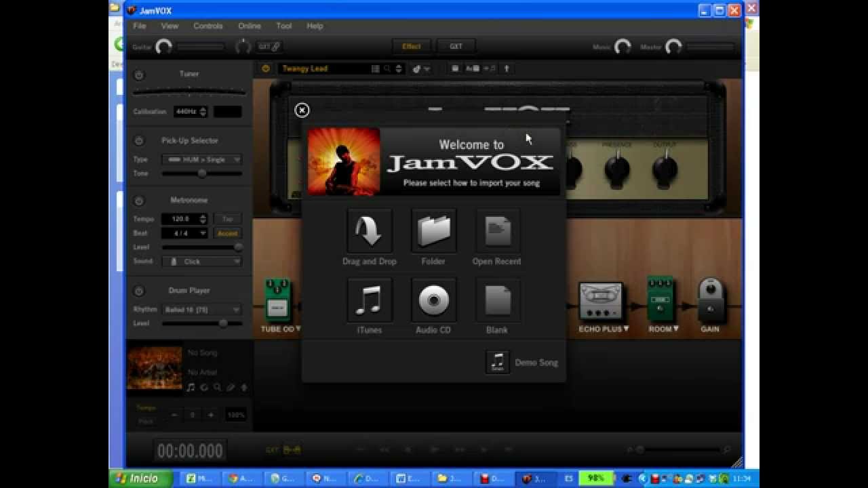Image resolution: width=868 pixels, height=488 pixels.
Task: Toggle the Accent button in Metronome
Action: (227, 233)
